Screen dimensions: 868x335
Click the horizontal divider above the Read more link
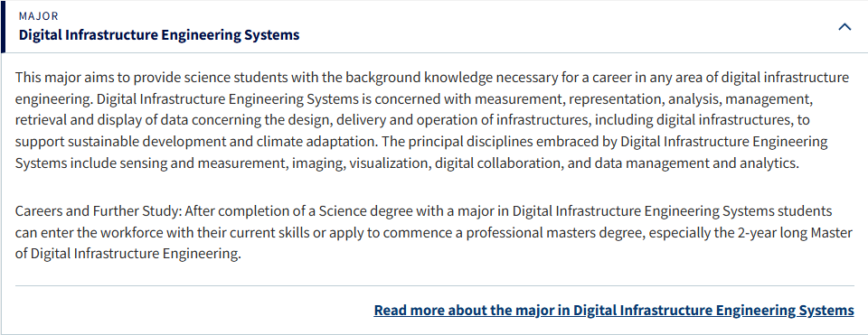pyautogui.click(x=435, y=286)
